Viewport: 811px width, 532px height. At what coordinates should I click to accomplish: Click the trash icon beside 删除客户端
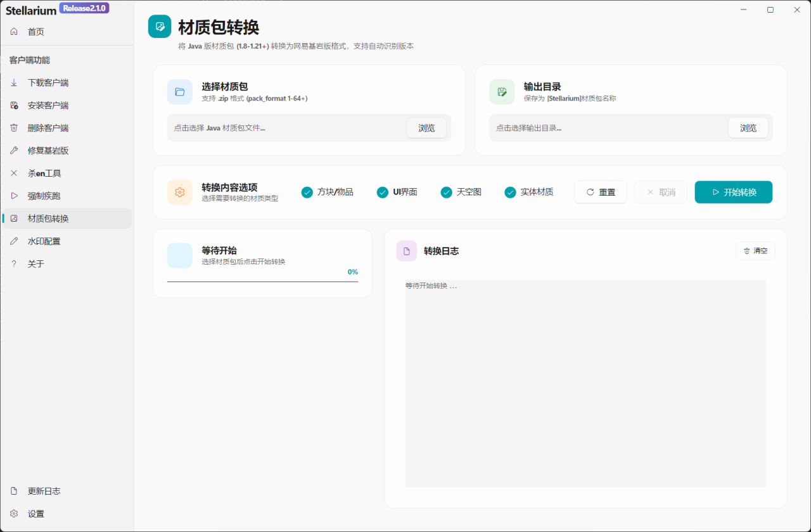14,128
